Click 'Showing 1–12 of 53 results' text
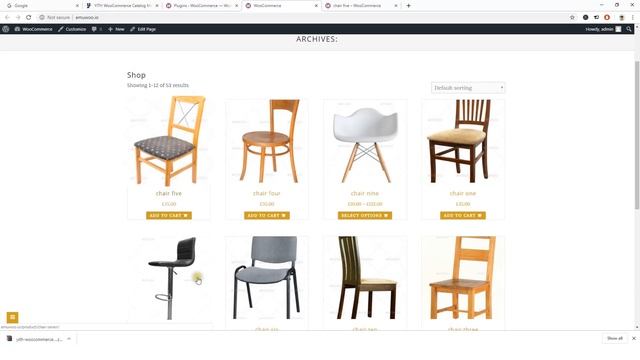The width and height of the screenshot is (640, 360). [x=158, y=85]
